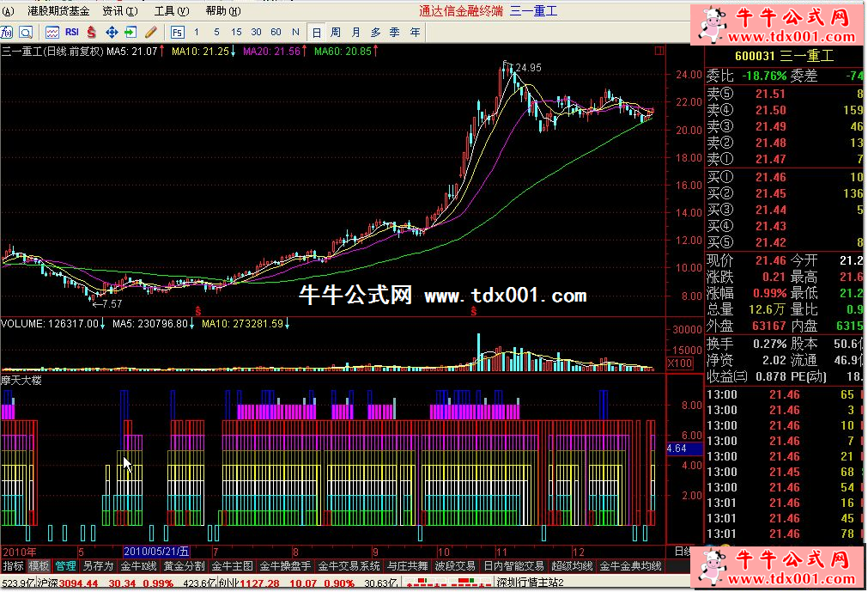
Task: Open the indicator chart wave icon
Action: [x=52, y=33]
